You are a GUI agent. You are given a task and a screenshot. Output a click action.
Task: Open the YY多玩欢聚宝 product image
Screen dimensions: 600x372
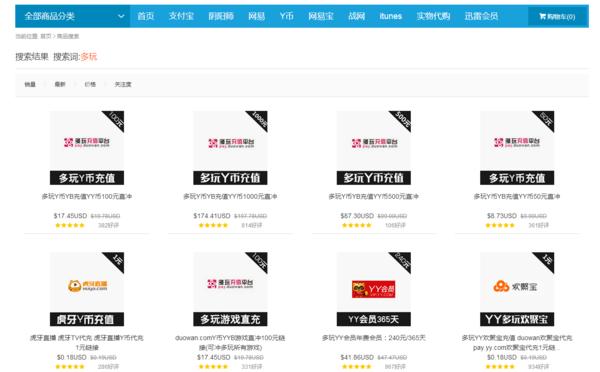(517, 289)
